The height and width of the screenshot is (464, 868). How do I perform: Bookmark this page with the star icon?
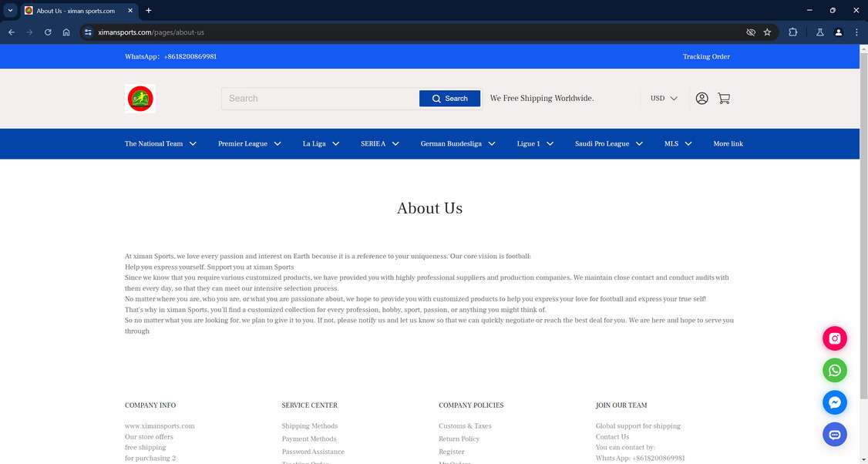pyautogui.click(x=767, y=32)
